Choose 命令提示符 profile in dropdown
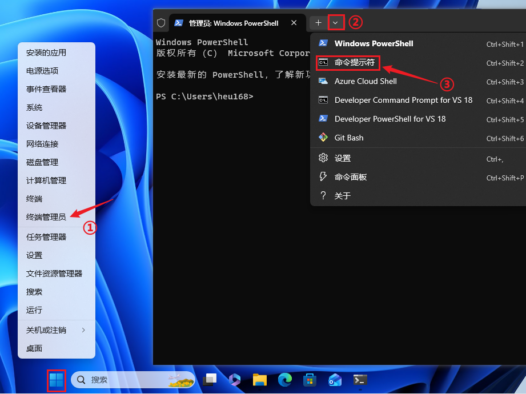Viewport: 526px width, 394px height. (418, 63)
